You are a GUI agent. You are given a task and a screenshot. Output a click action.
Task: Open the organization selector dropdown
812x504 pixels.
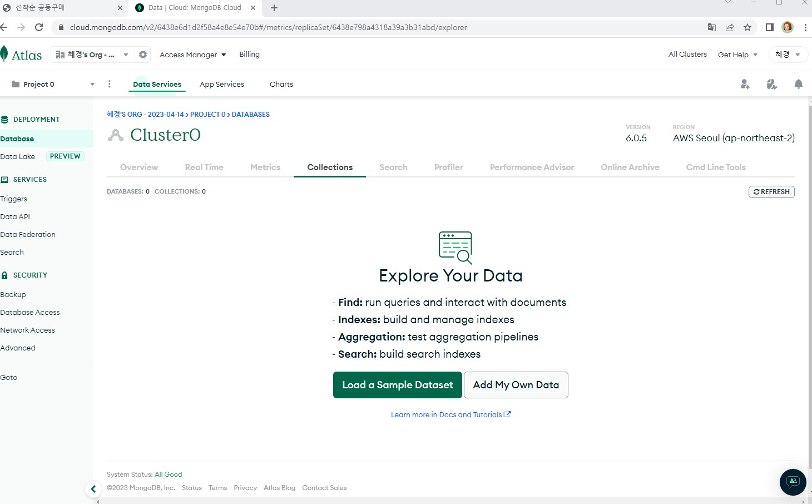coord(92,55)
